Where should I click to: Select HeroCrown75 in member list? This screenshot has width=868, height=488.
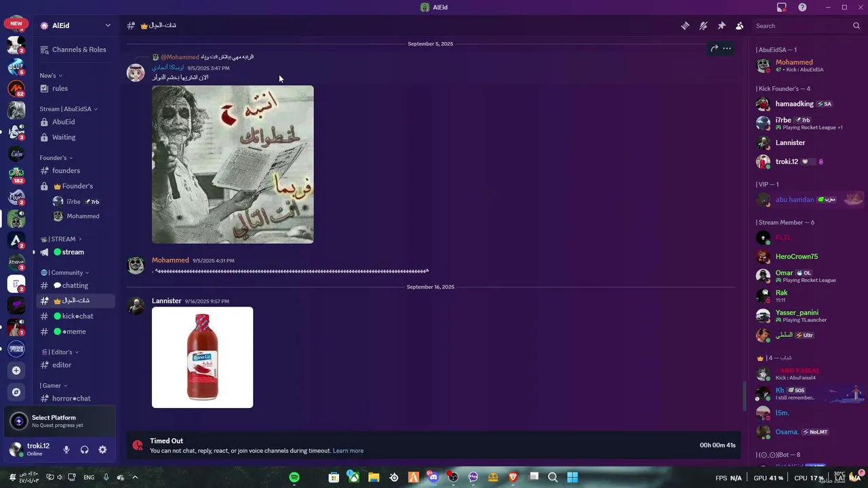(808, 257)
